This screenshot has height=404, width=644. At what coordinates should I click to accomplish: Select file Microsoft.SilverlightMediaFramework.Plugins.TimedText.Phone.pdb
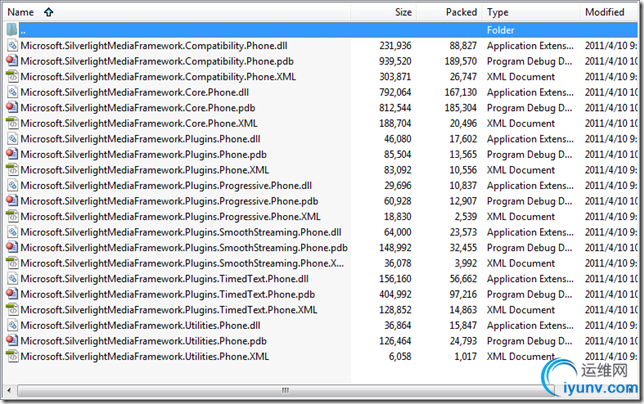(x=168, y=294)
